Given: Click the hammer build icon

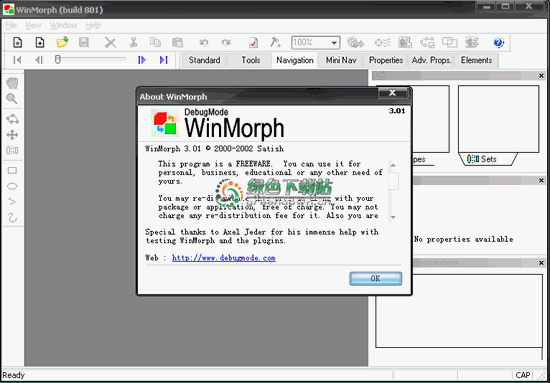Looking at the screenshot, I should tap(275, 42).
